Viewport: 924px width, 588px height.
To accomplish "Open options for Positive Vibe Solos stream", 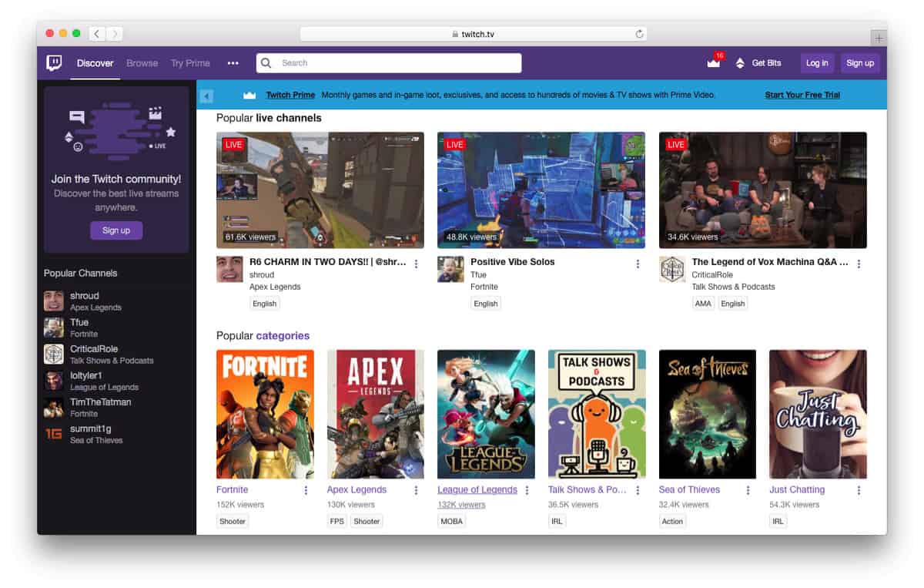I will coord(638,264).
